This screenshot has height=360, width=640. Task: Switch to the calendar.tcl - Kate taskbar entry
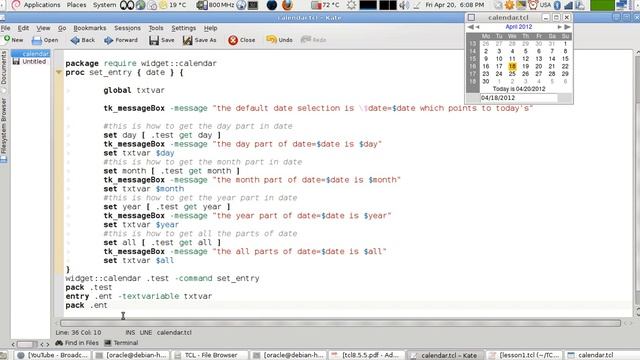(446, 356)
